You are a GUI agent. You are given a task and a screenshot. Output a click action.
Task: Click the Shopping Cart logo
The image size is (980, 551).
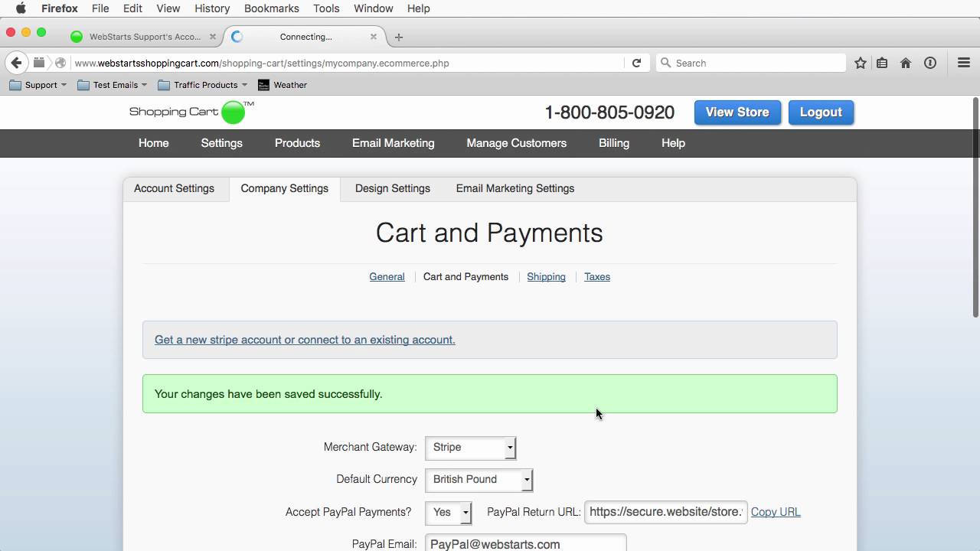point(191,112)
